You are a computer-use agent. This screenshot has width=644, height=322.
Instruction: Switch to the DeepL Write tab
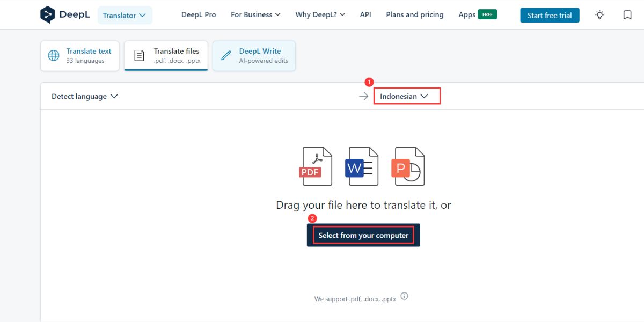[254, 56]
